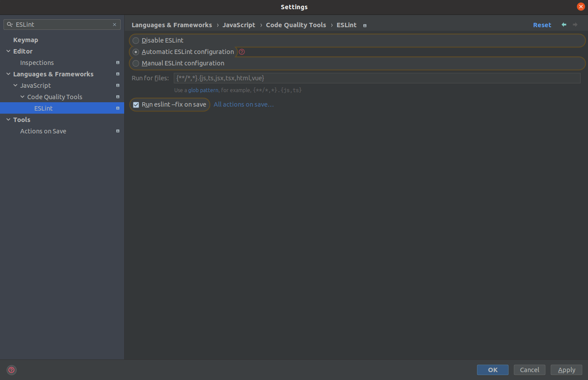Click project-level icon next to Code Quality Tools
This screenshot has height=380, width=588.
pos(118,97)
